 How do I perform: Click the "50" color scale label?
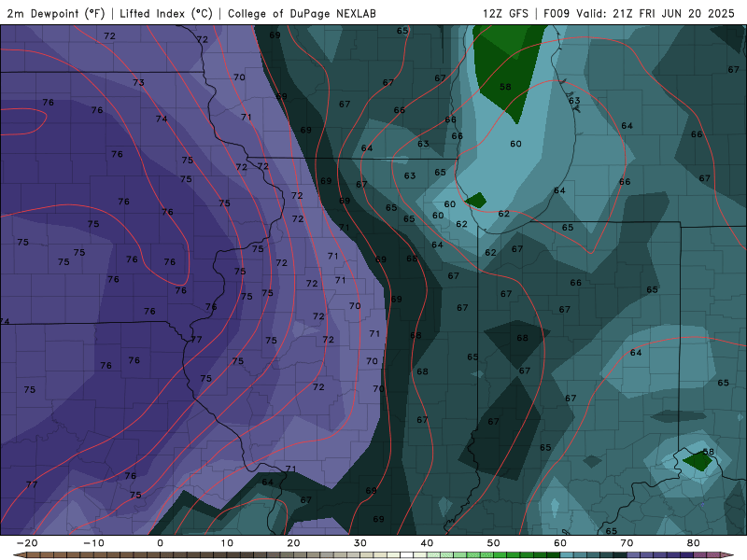pos(494,543)
